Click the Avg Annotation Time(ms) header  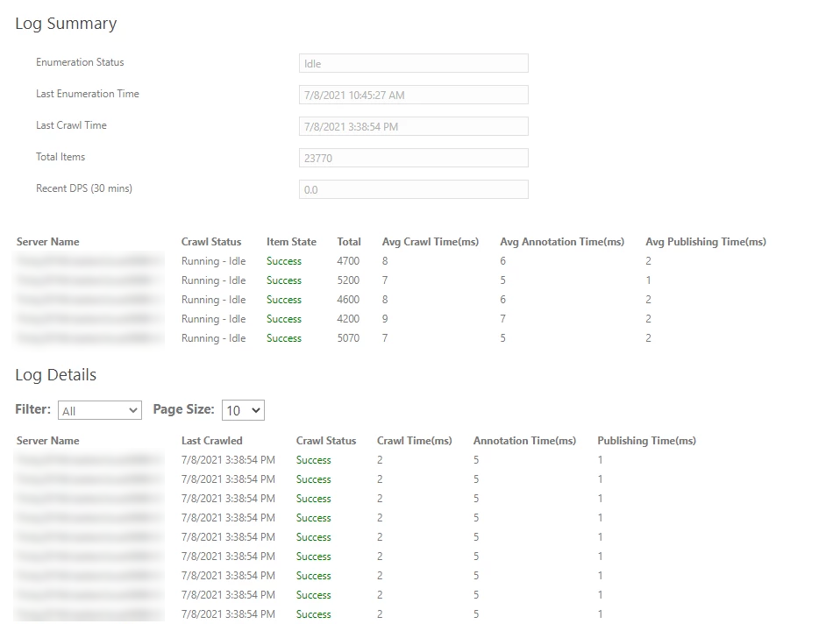(x=562, y=242)
